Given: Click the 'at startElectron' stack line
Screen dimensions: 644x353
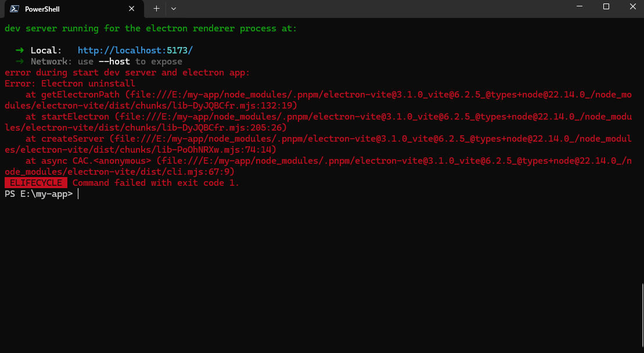Looking at the screenshot, I should coord(318,122).
